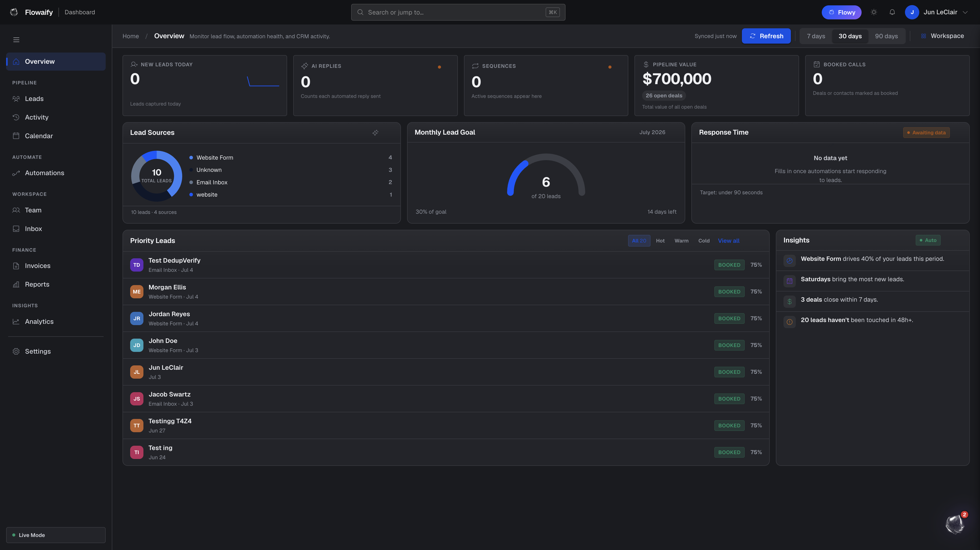Click the Booked Calls calendar icon
The width and height of the screenshot is (980, 550).
[817, 65]
